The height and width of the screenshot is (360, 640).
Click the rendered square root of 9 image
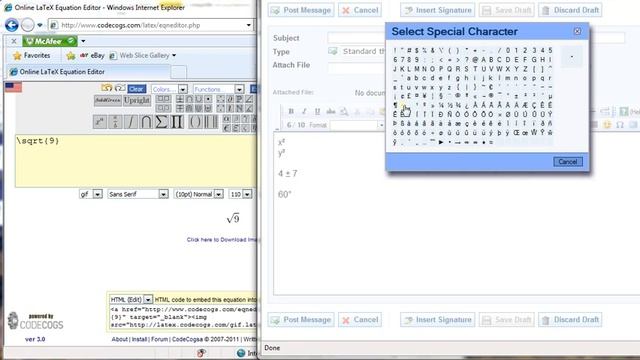[x=233, y=218]
